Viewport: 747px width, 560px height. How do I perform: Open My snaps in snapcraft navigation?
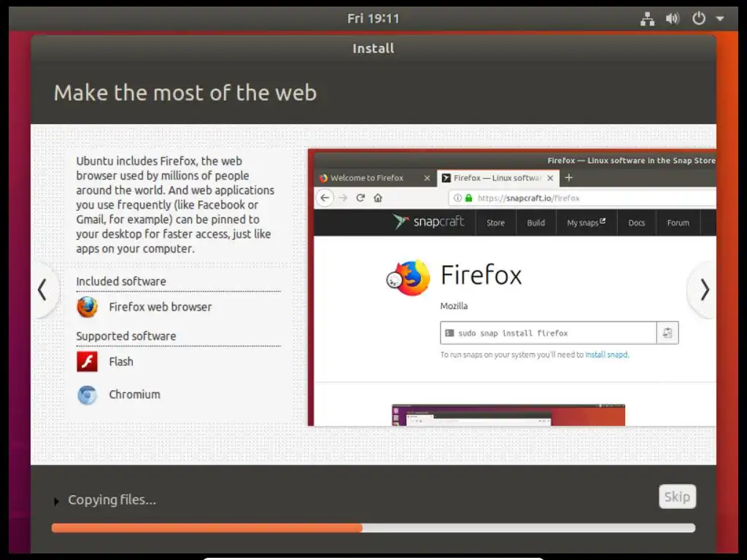[586, 223]
